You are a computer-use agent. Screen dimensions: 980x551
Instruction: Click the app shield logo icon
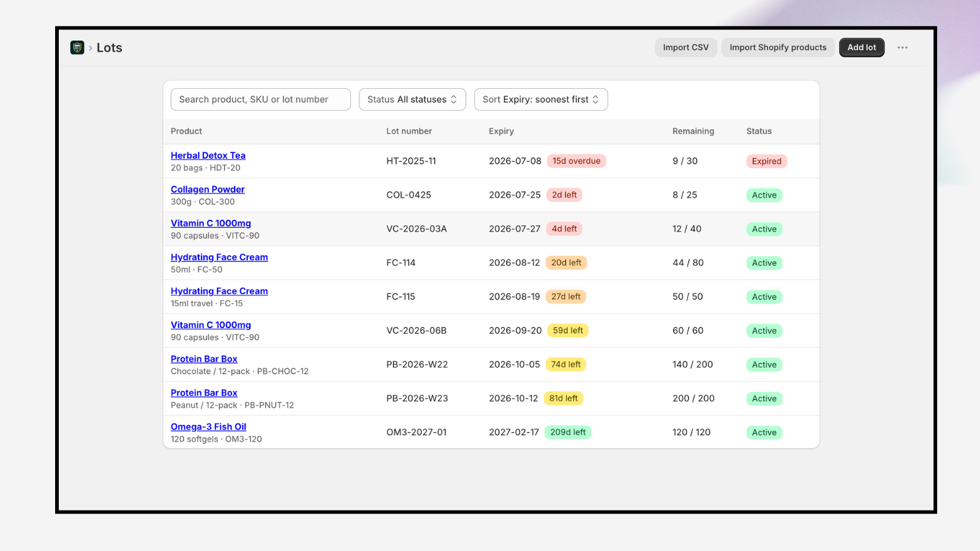tap(77, 48)
